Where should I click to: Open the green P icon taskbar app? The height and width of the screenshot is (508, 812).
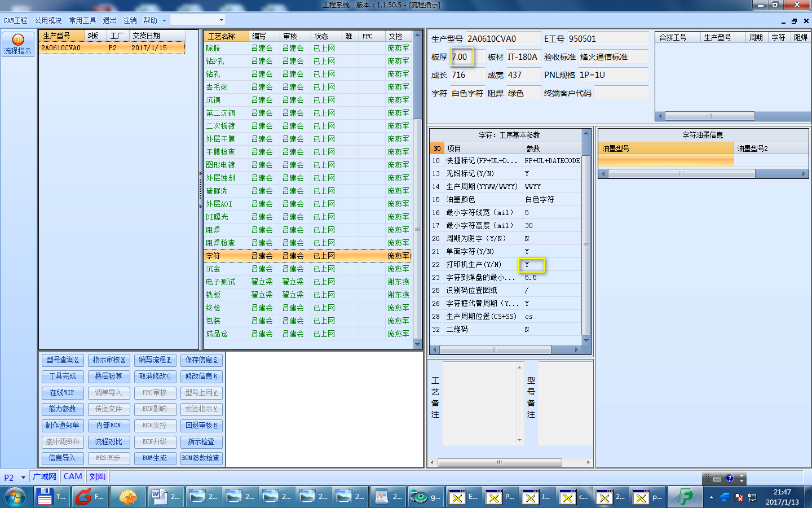coord(685,497)
